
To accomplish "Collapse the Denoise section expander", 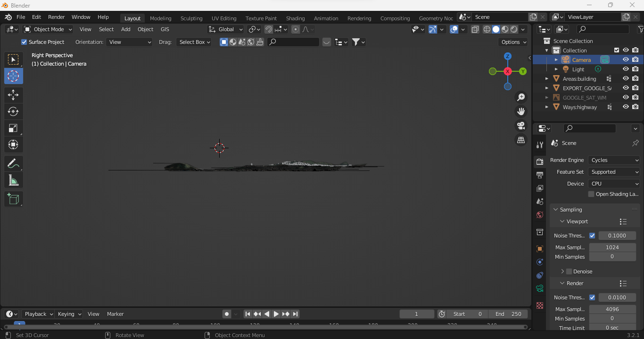I will pyautogui.click(x=562, y=271).
